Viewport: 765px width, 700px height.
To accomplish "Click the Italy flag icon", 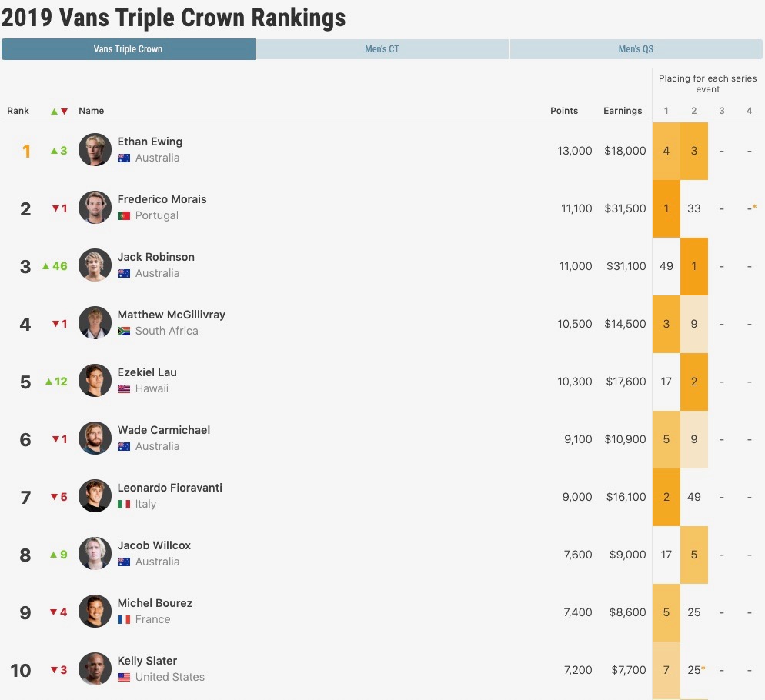I will coord(124,505).
